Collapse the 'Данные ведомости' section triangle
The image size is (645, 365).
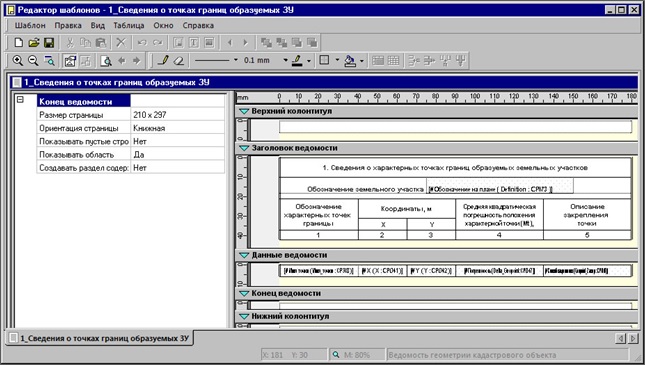click(244, 255)
